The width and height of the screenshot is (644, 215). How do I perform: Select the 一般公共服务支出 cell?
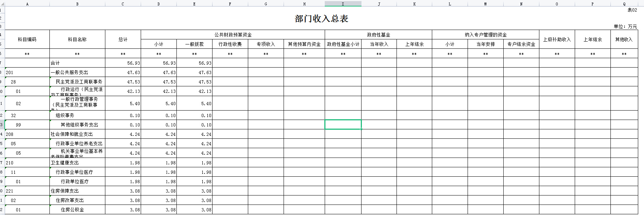coord(77,72)
